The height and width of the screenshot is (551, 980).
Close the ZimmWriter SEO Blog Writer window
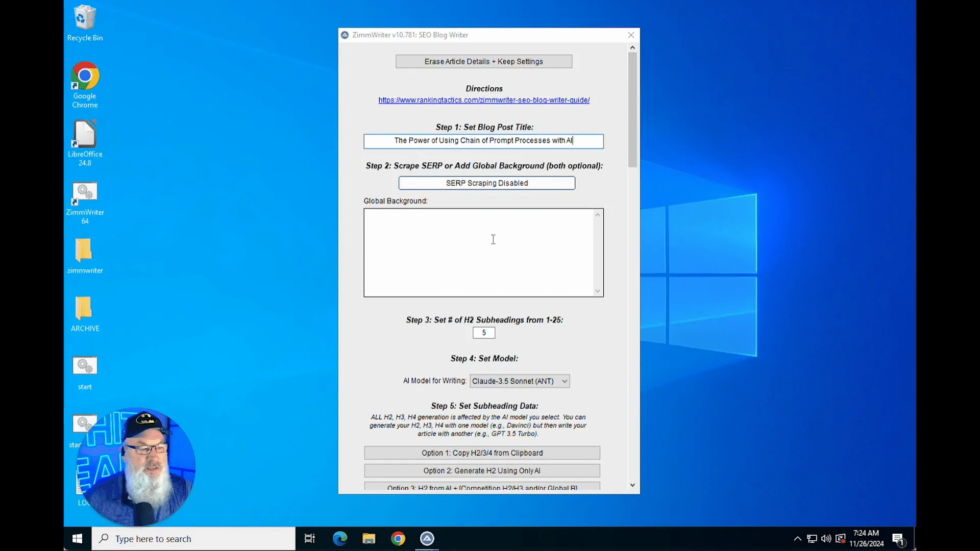pyautogui.click(x=631, y=35)
